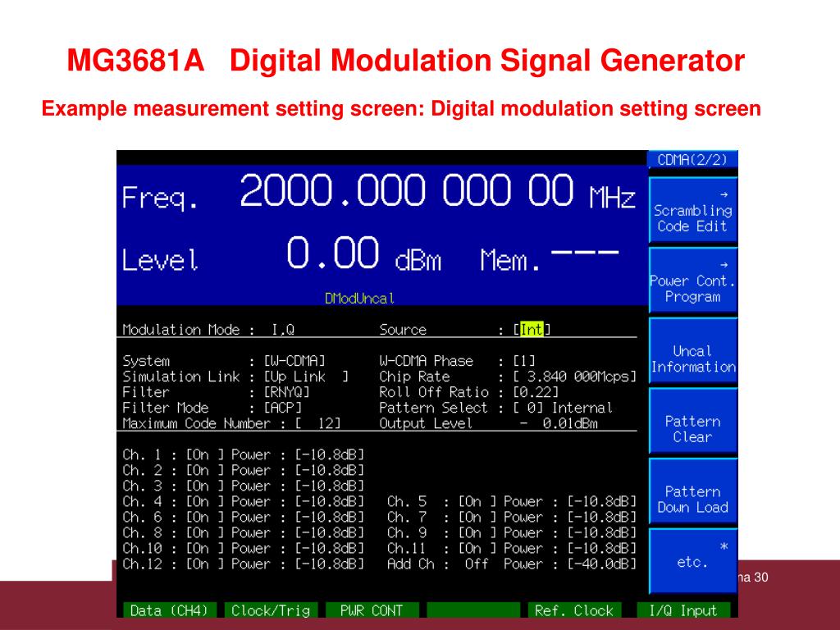
Task: Click the Pattern Clear softkey
Action: coord(692,421)
